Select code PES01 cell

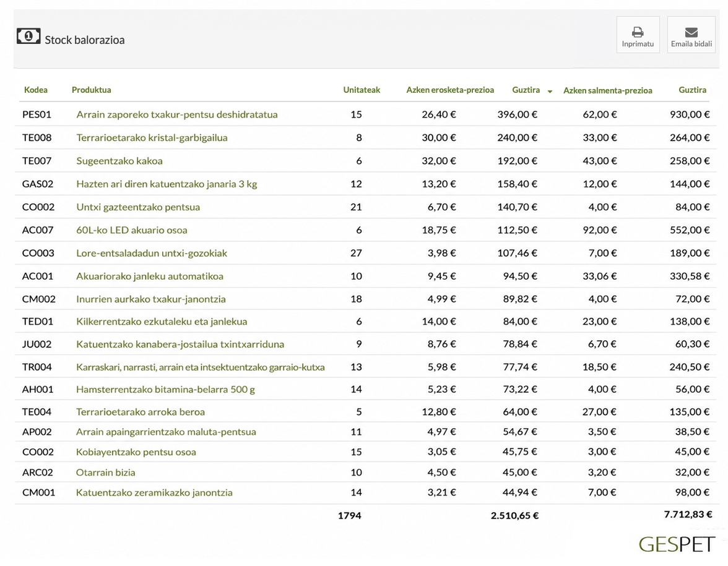[x=37, y=114]
